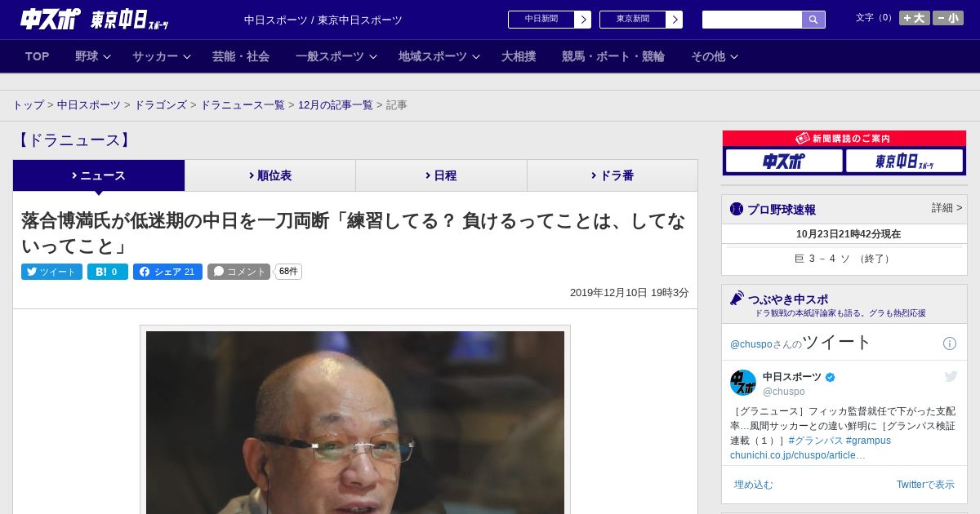Go to 12月の記事一覧 breadcrumb link
The height and width of the screenshot is (514, 980).
click(x=336, y=105)
